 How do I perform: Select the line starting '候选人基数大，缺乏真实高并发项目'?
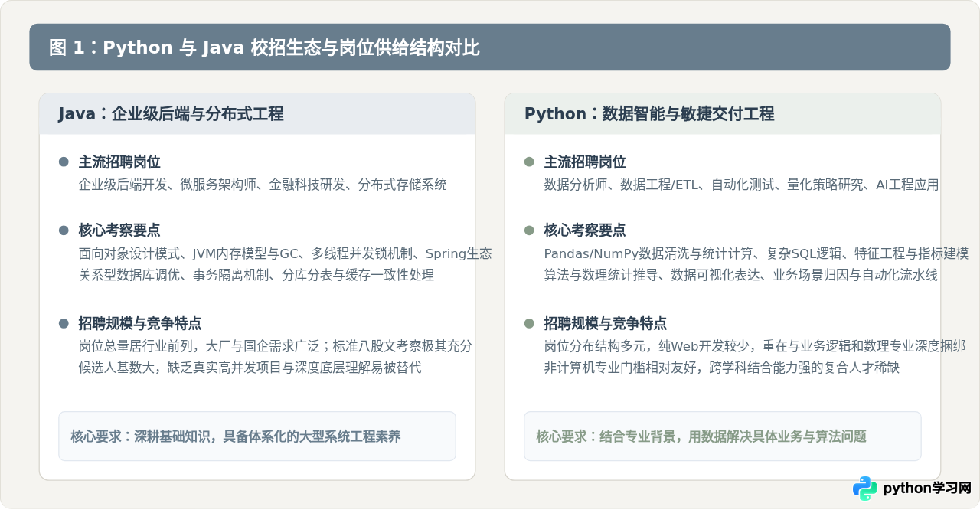(x=250, y=368)
